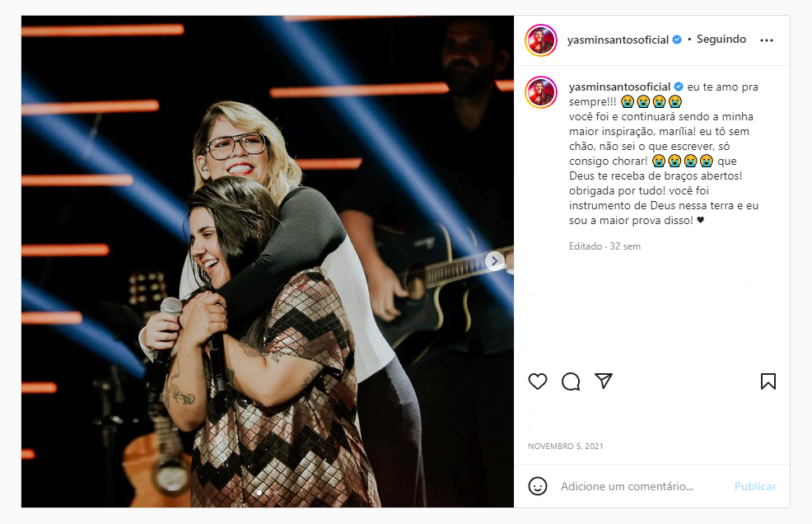Toggle the Seguindo following status

tap(721, 40)
